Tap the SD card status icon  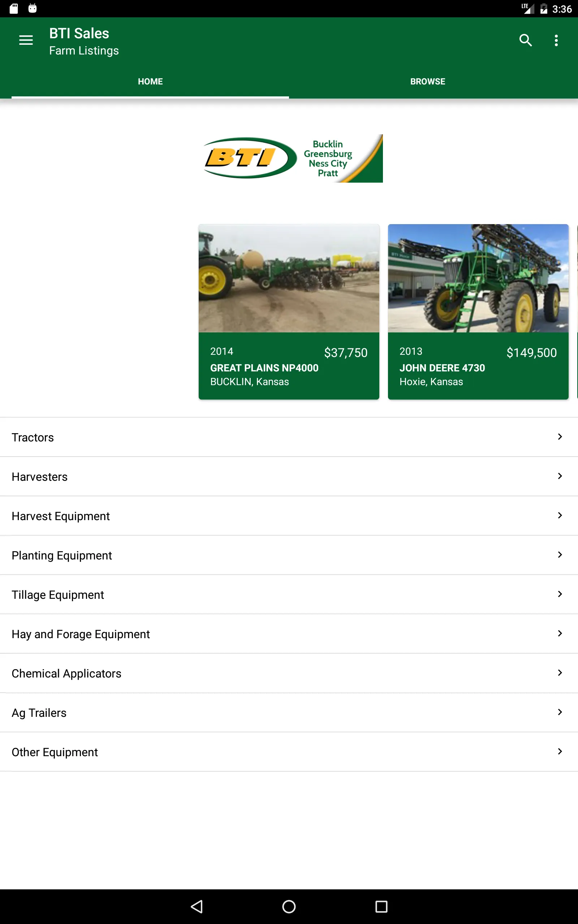tap(14, 8)
